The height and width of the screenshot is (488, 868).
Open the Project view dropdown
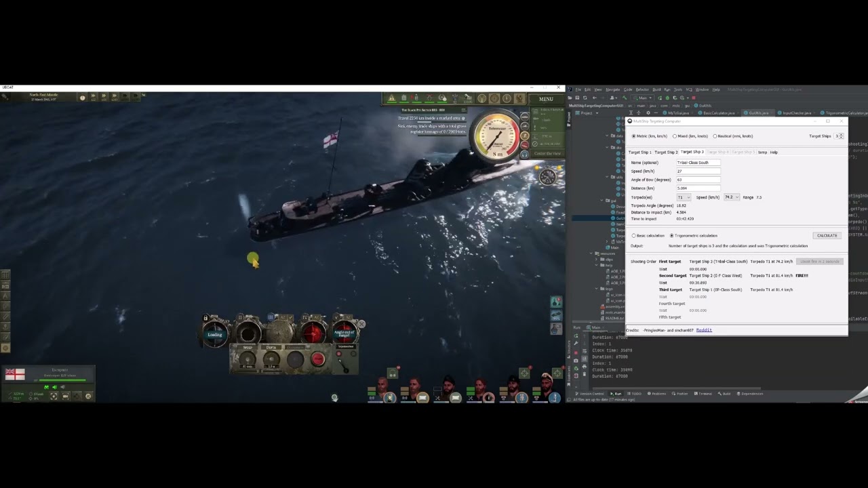(587, 113)
